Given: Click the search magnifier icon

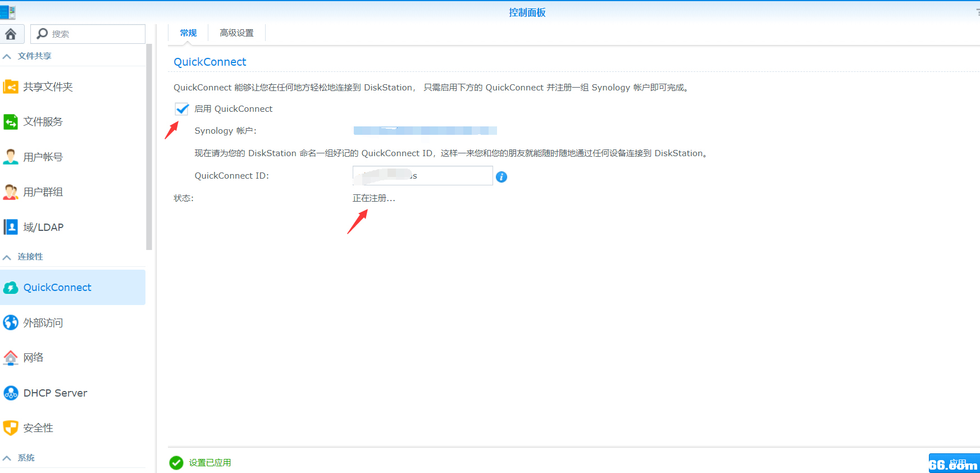Looking at the screenshot, I should click(x=42, y=34).
